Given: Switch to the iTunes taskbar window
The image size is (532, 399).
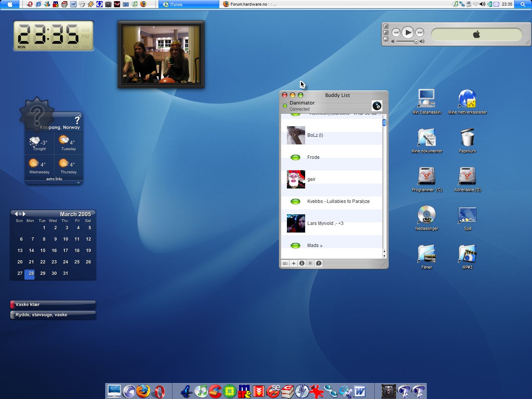Looking at the screenshot, I should tap(189, 4).
